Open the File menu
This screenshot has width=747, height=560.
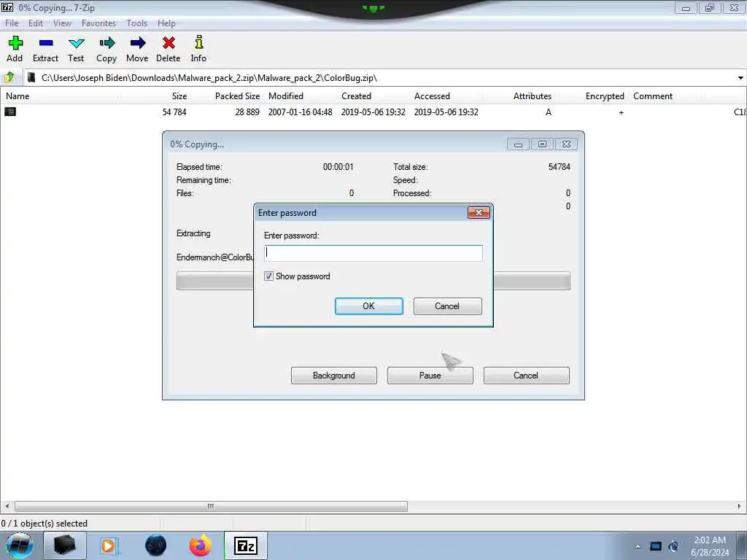click(x=12, y=23)
